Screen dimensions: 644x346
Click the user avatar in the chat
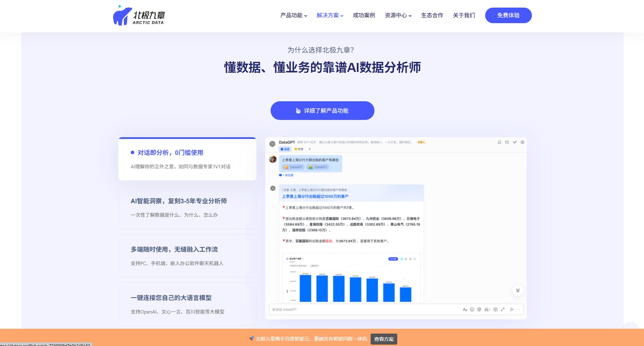(x=273, y=159)
